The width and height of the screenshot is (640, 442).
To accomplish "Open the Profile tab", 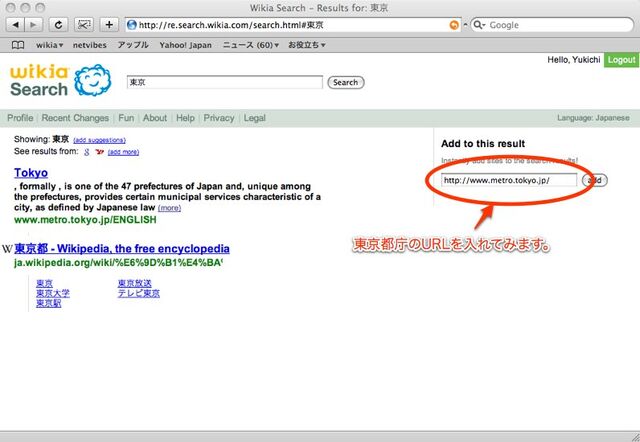I will [x=20, y=118].
